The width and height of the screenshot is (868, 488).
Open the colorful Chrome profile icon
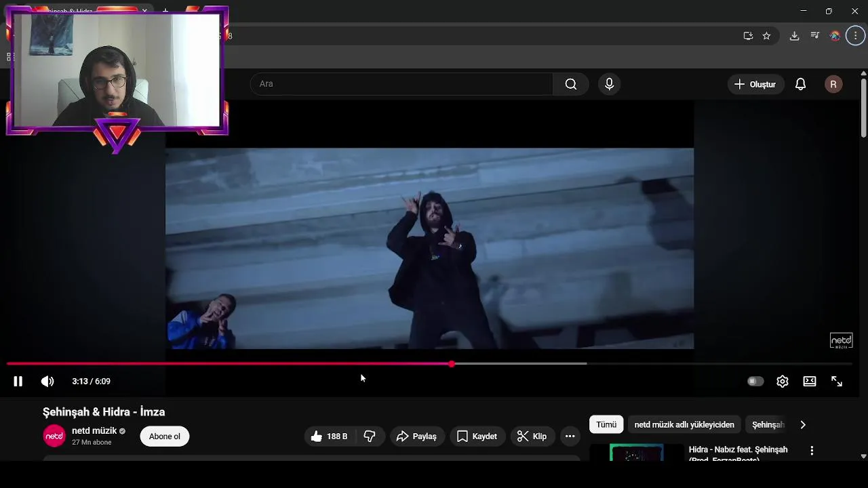[835, 36]
